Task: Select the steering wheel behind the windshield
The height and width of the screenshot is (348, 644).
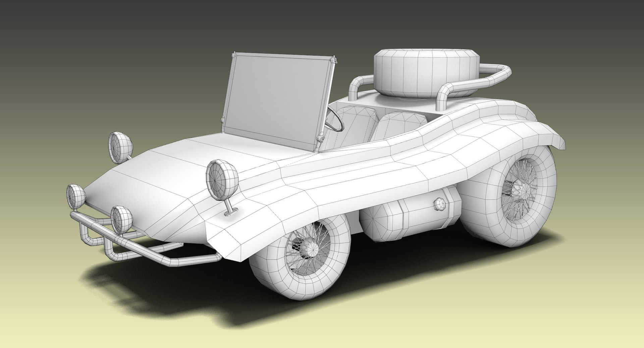Action: pyautogui.click(x=335, y=118)
